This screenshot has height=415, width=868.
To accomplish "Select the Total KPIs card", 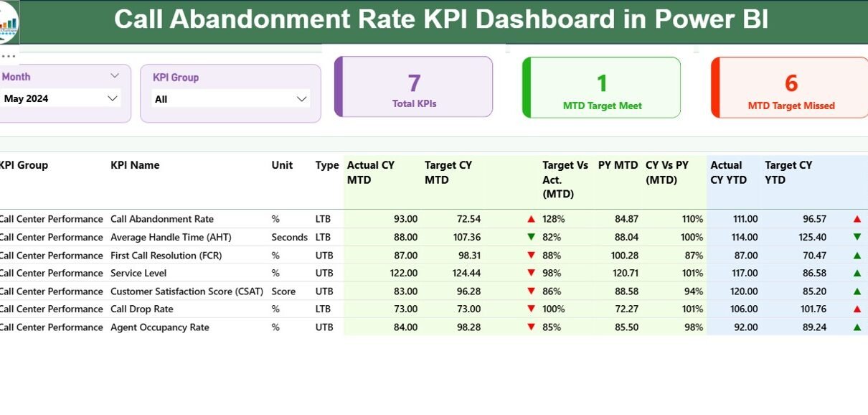I will coord(414,87).
